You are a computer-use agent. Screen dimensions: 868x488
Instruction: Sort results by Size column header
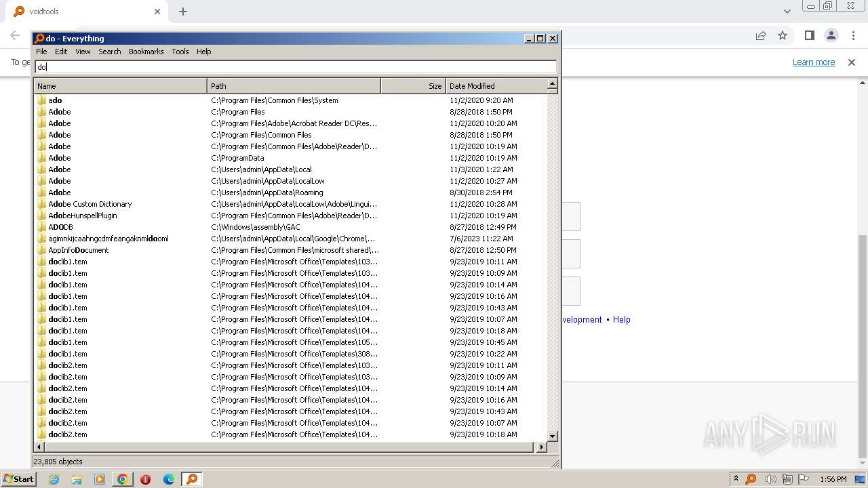coord(413,86)
